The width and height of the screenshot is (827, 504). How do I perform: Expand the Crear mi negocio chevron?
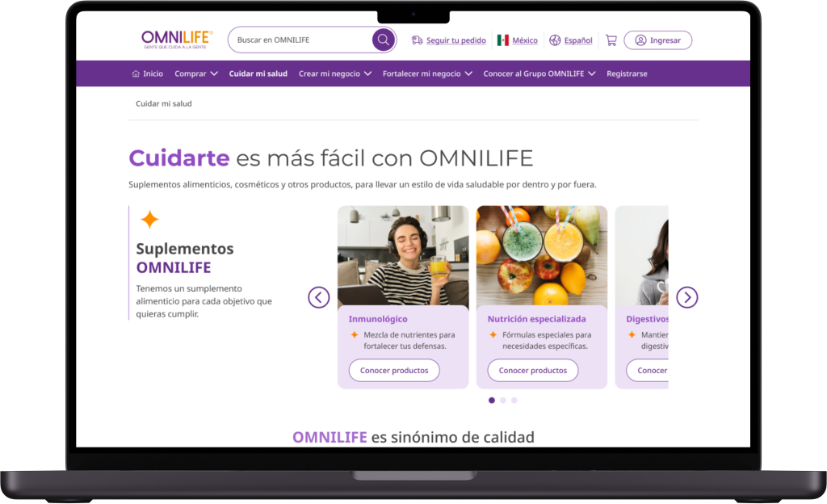click(x=367, y=73)
